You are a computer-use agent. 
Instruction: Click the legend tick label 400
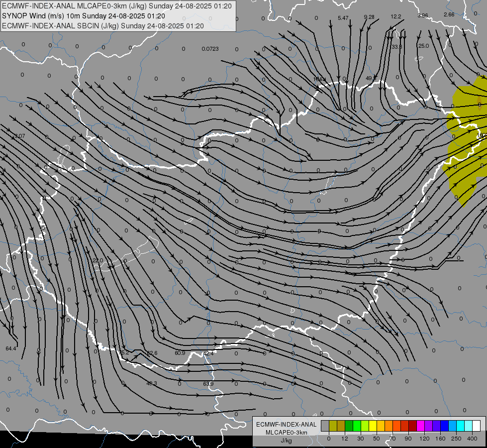tap(472, 439)
